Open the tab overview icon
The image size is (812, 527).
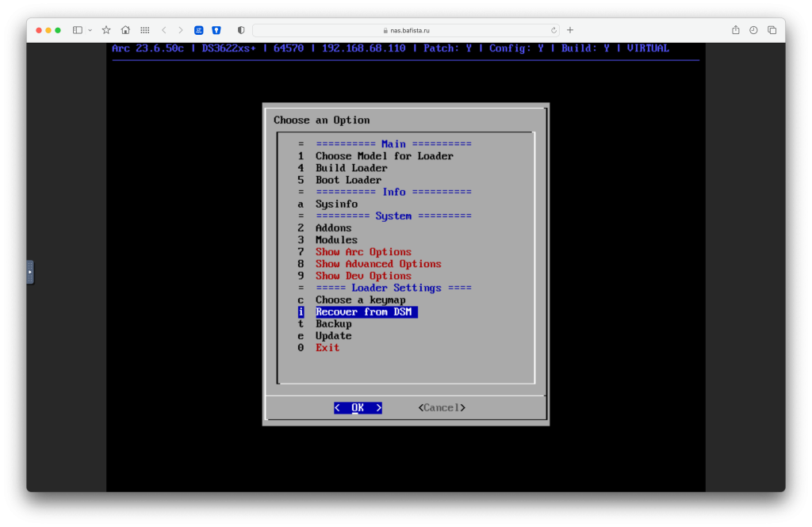[771, 29]
